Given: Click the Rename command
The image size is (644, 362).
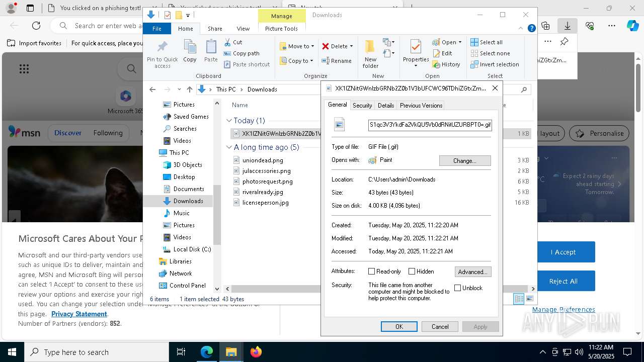Looking at the screenshot, I should (x=337, y=61).
